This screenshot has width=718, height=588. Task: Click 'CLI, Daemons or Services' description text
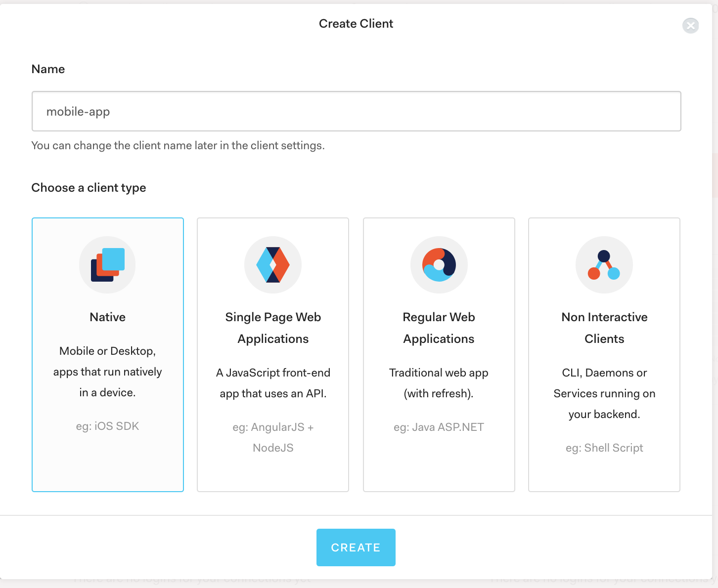[604, 393]
